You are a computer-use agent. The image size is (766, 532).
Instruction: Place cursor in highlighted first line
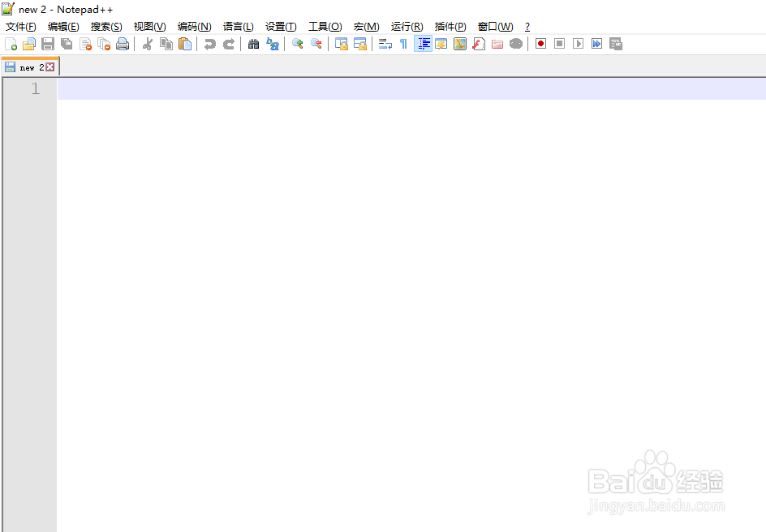(x=411, y=89)
